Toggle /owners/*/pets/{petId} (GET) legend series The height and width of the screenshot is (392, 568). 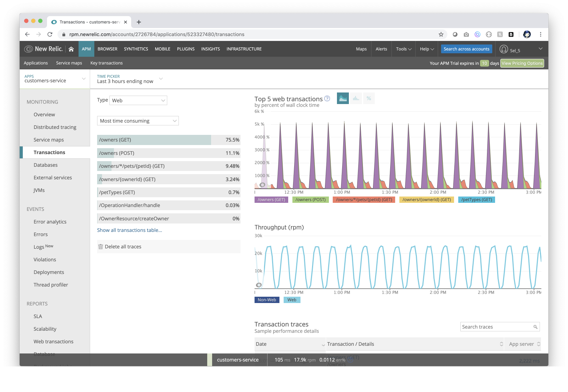(x=364, y=200)
